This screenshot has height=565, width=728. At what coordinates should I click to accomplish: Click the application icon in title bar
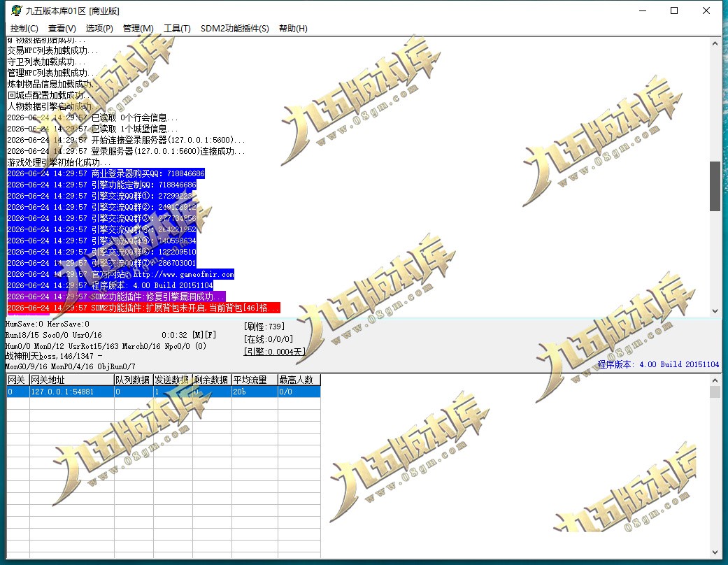pyautogui.click(x=16, y=10)
